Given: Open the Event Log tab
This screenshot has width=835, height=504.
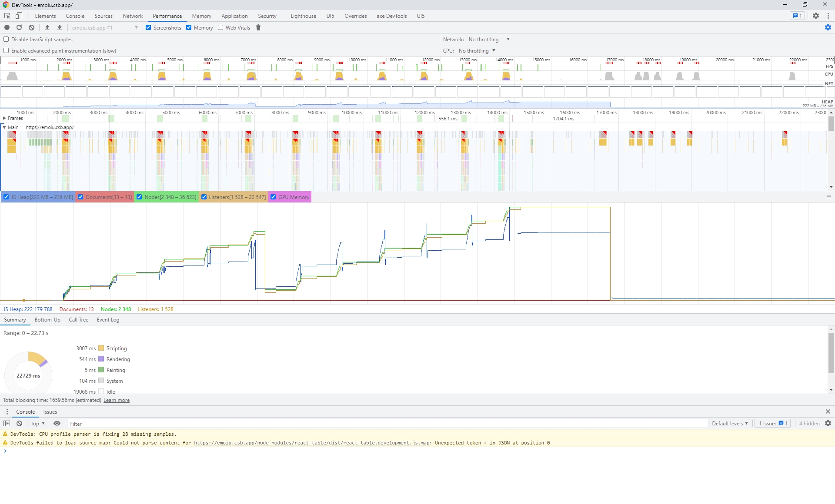Looking at the screenshot, I should [107, 320].
